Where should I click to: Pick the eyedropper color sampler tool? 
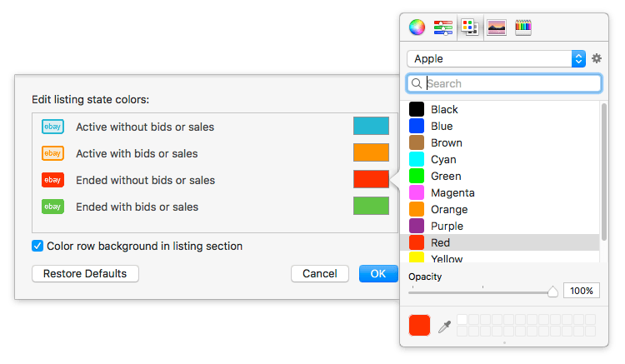444,327
